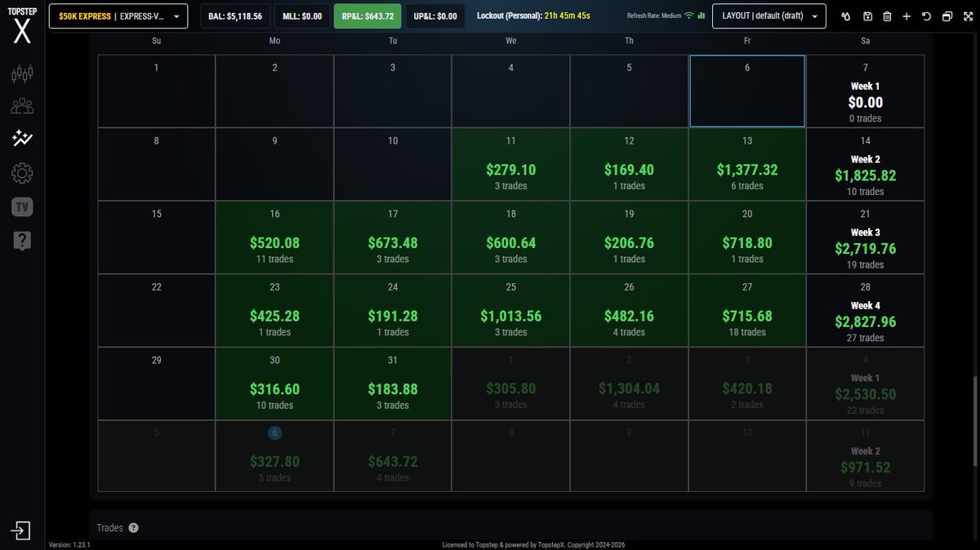980x550 pixels.
Task: Select day 18 showing $600.64
Action: pos(511,237)
